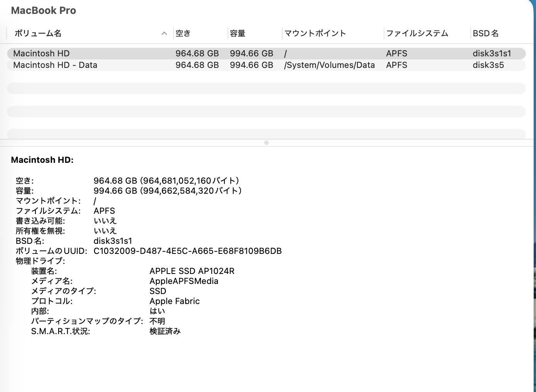Toggle the sort direction chevron on ボリューム名
Viewport: 536px width, 392px height.
click(164, 33)
